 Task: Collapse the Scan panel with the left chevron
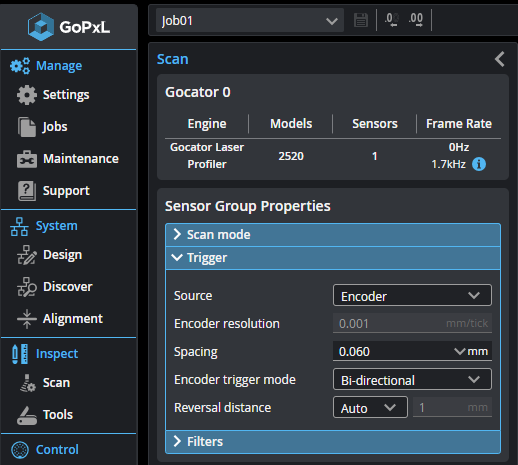499,59
